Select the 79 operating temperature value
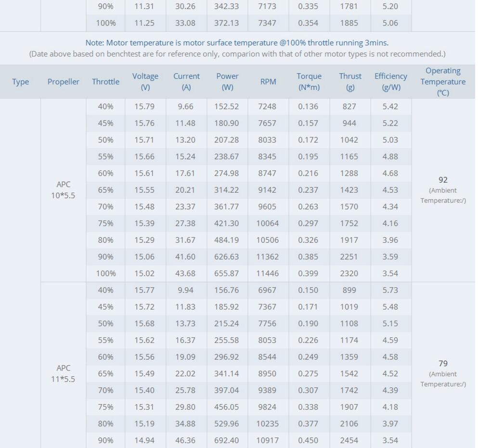 (x=443, y=363)
